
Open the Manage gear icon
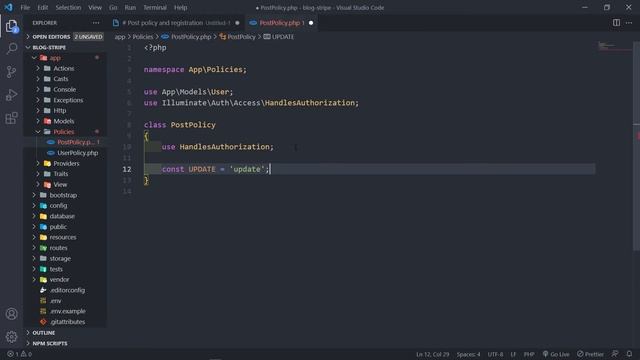click(x=11, y=337)
